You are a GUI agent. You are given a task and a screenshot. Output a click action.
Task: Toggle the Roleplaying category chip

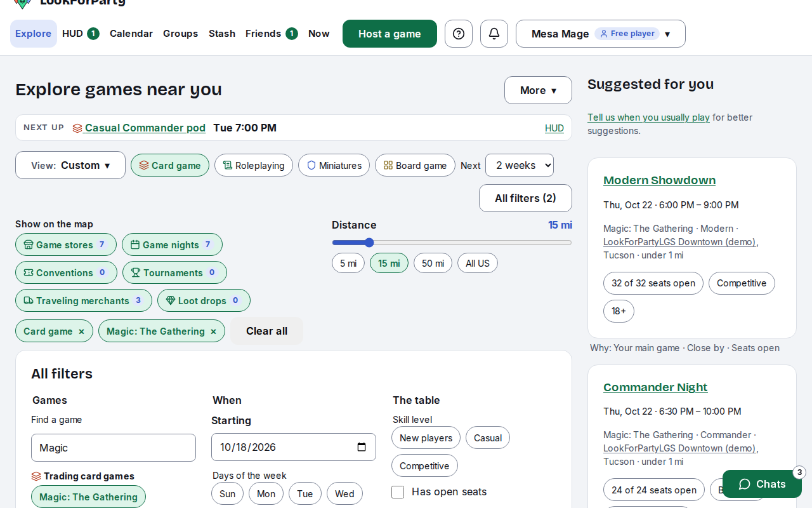254,165
